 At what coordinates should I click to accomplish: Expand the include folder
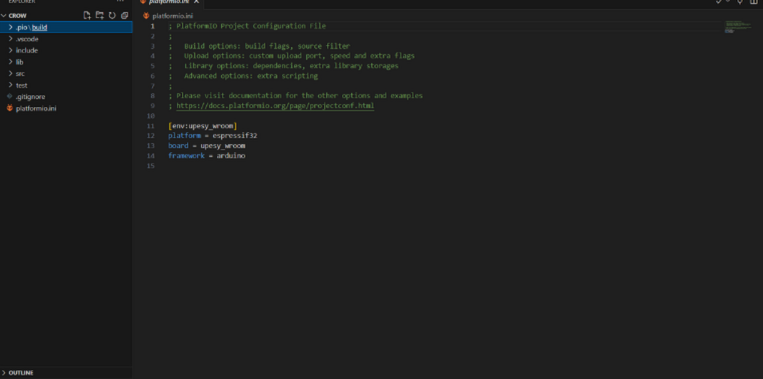click(66, 51)
